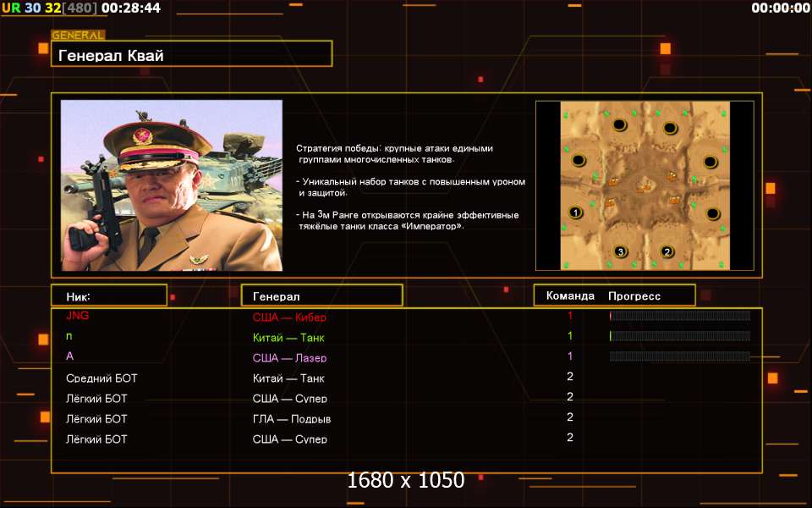
Task: Select player JNG in the list
Action: tap(77, 316)
